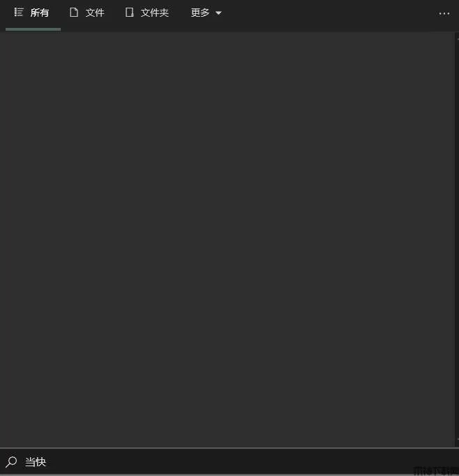Click the document icon beside 文件
This screenshot has height=476, width=459.
[x=74, y=13]
